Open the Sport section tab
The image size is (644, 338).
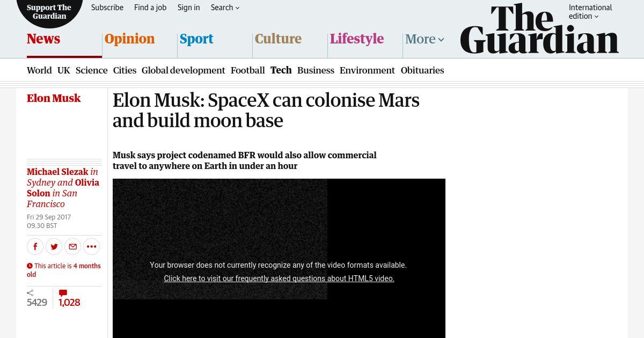tap(196, 39)
